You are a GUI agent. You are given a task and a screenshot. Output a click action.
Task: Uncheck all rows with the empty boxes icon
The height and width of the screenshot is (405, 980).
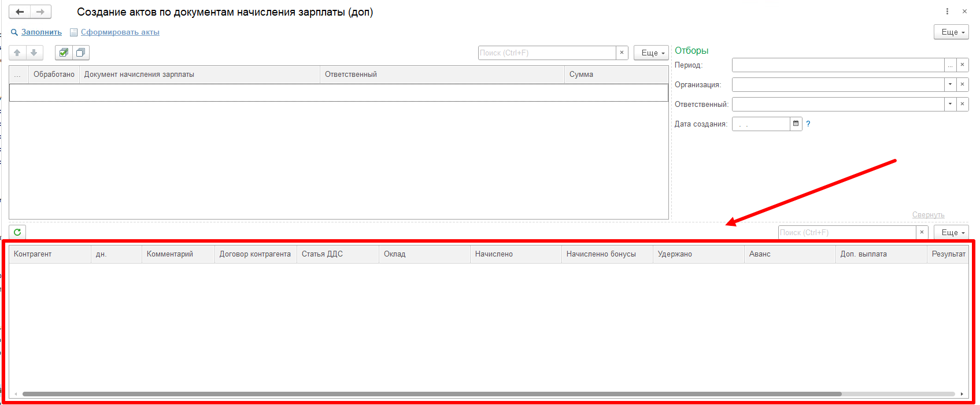click(x=81, y=53)
